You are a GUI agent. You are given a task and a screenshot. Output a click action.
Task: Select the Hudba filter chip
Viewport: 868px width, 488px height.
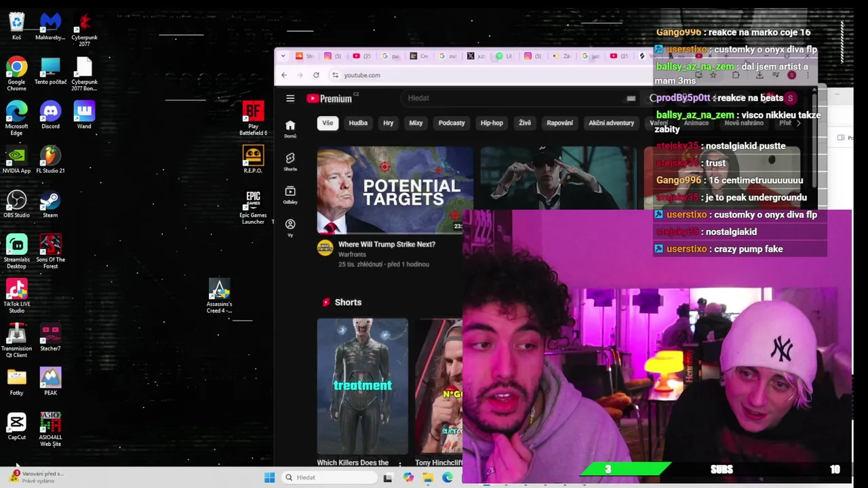[358, 123]
